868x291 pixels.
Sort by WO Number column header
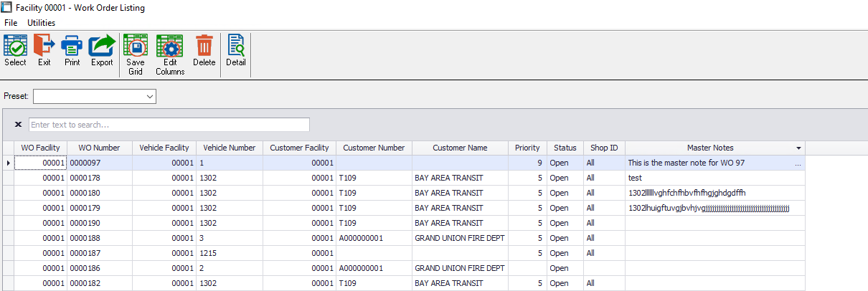point(99,148)
